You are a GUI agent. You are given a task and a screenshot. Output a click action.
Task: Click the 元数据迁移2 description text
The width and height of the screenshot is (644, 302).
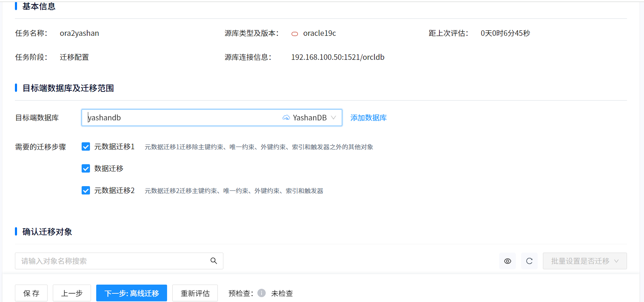point(234,191)
